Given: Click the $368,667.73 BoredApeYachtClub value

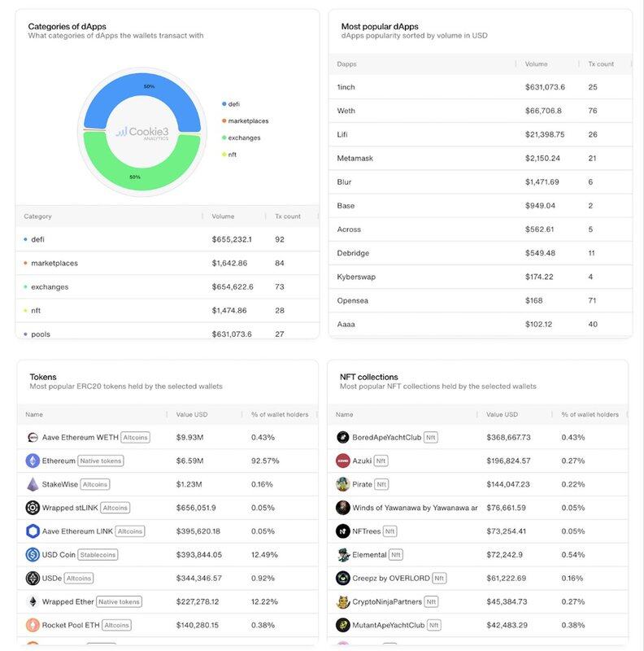Looking at the screenshot, I should pyautogui.click(x=508, y=437).
